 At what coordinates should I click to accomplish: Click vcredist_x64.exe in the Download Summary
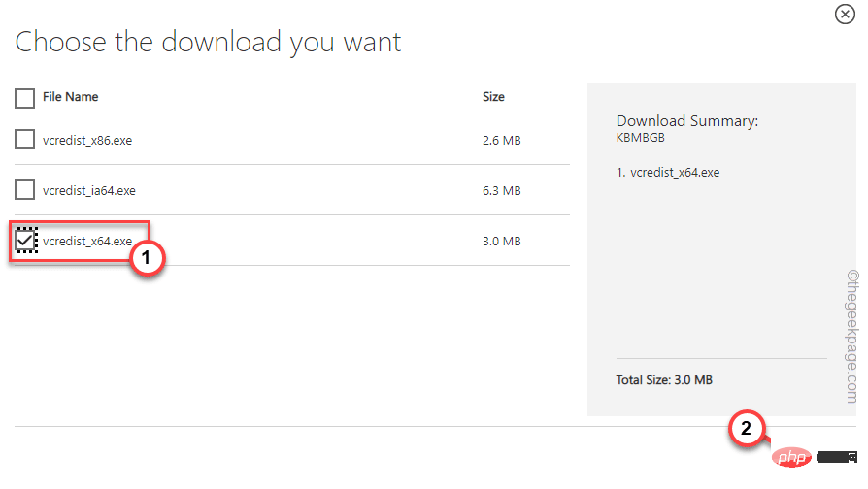(x=675, y=173)
